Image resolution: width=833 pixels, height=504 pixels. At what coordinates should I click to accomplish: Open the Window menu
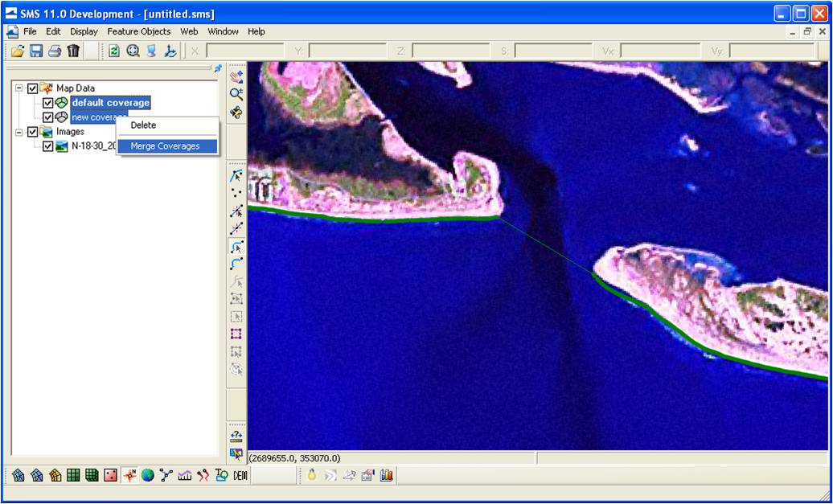pyautogui.click(x=224, y=31)
